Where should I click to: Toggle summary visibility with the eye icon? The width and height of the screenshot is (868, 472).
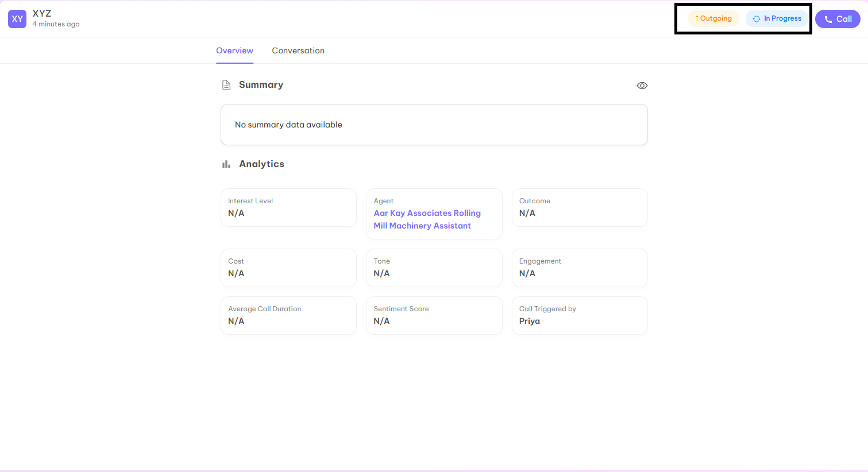pyautogui.click(x=642, y=85)
